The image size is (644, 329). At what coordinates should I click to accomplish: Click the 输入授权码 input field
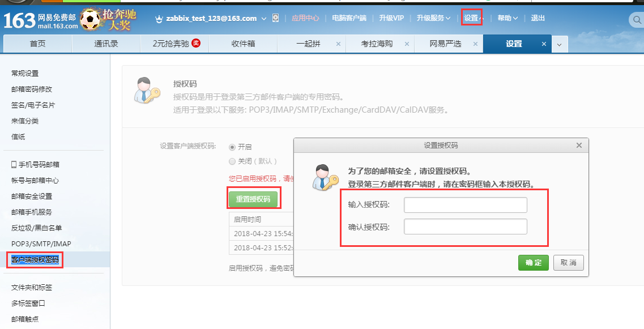click(464, 204)
